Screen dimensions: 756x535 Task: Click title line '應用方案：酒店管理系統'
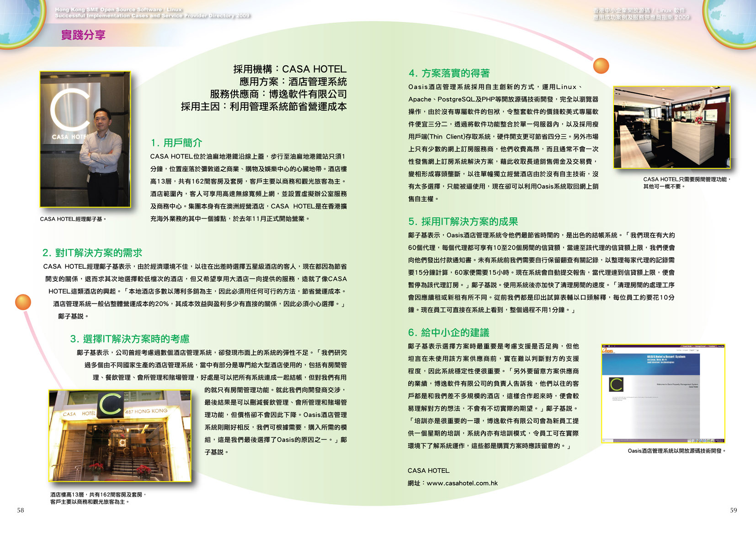[293, 81]
